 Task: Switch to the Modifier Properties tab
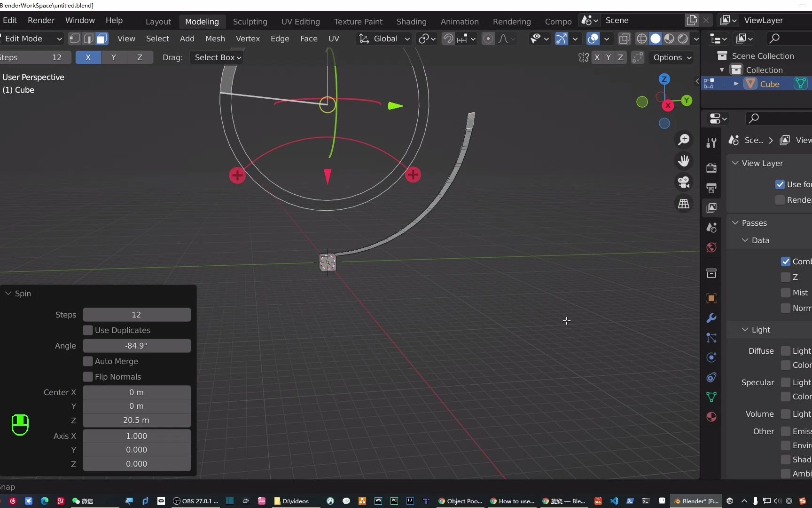[x=711, y=318]
